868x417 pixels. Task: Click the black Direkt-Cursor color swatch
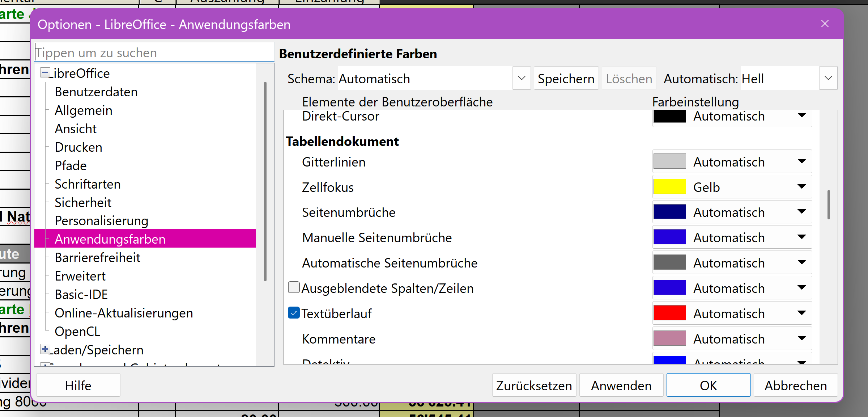click(x=669, y=116)
